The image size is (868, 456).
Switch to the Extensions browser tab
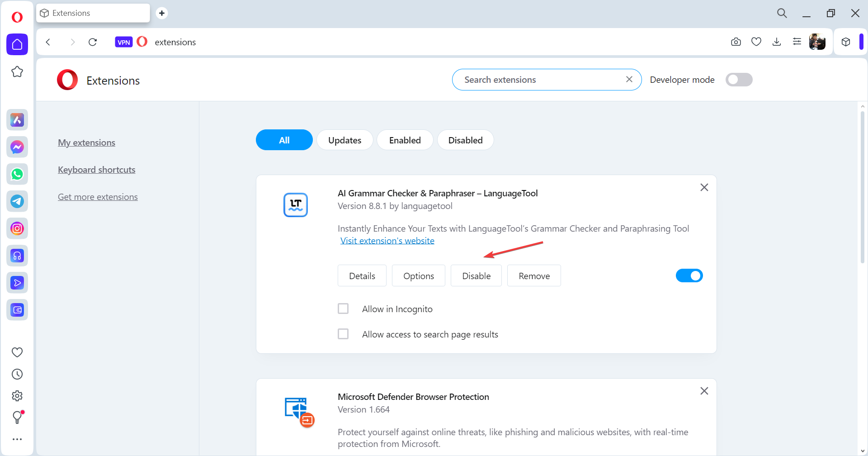tap(93, 13)
